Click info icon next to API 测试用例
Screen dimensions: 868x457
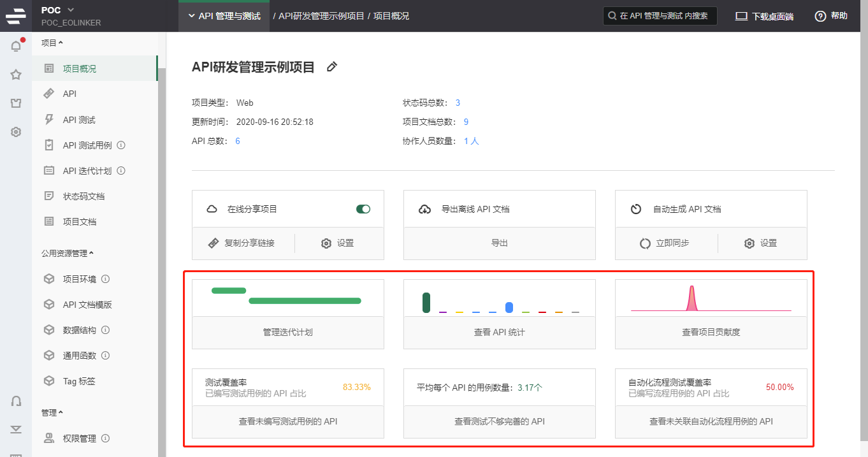coord(121,145)
